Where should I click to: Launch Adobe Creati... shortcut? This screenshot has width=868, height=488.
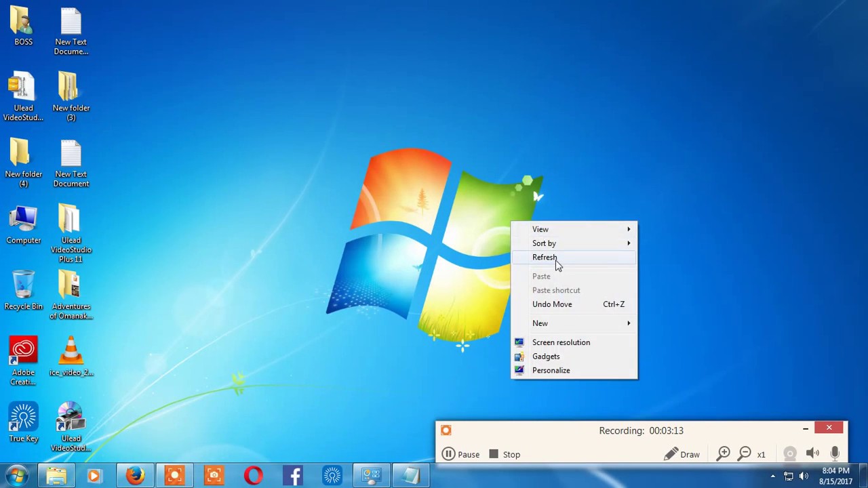23,361
